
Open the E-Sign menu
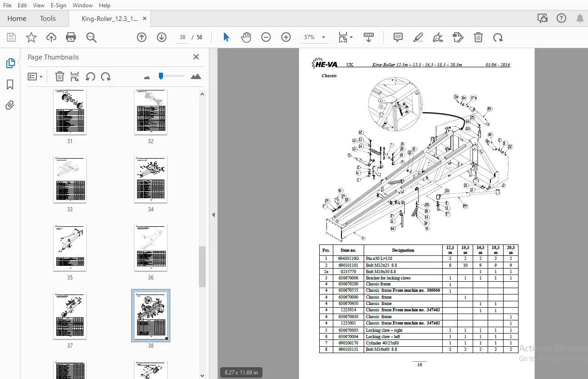click(x=58, y=5)
